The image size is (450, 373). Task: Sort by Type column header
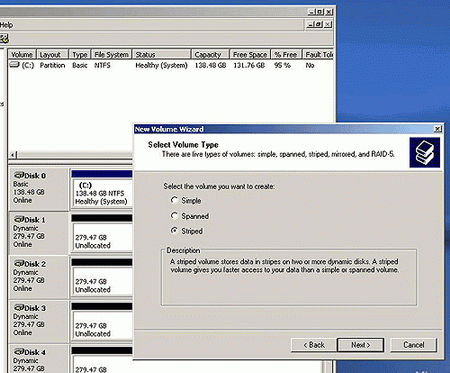click(80, 54)
